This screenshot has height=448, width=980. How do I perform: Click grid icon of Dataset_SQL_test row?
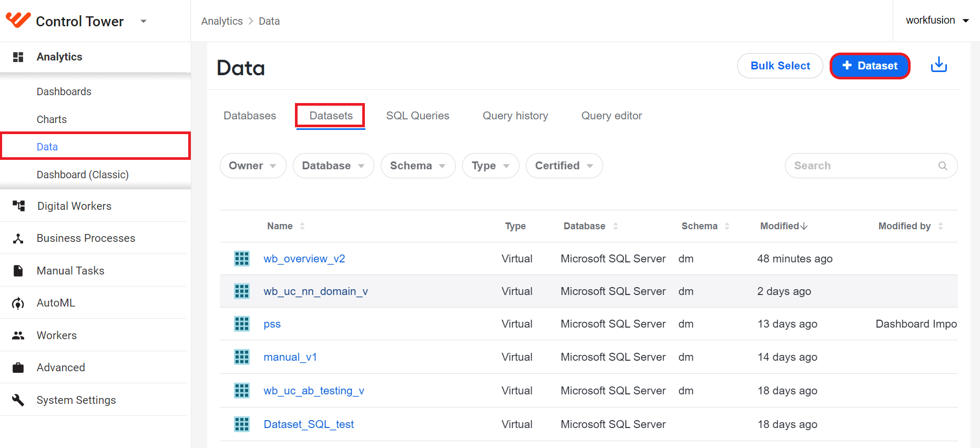click(242, 424)
